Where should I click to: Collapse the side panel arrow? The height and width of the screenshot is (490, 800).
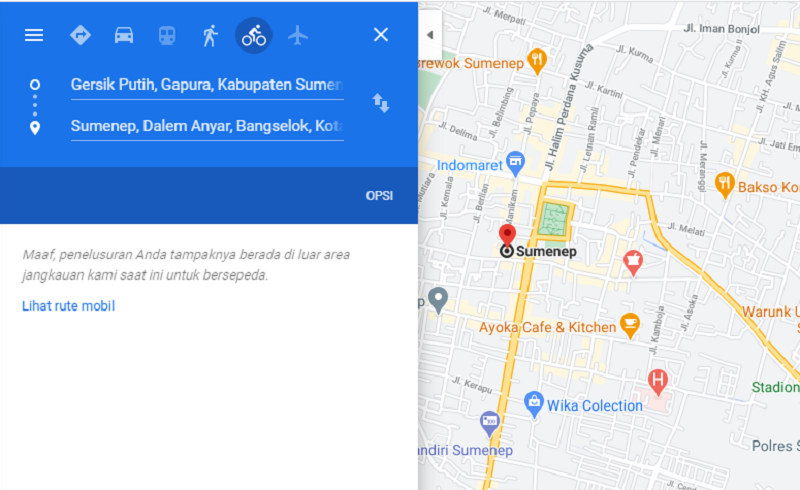(430, 35)
